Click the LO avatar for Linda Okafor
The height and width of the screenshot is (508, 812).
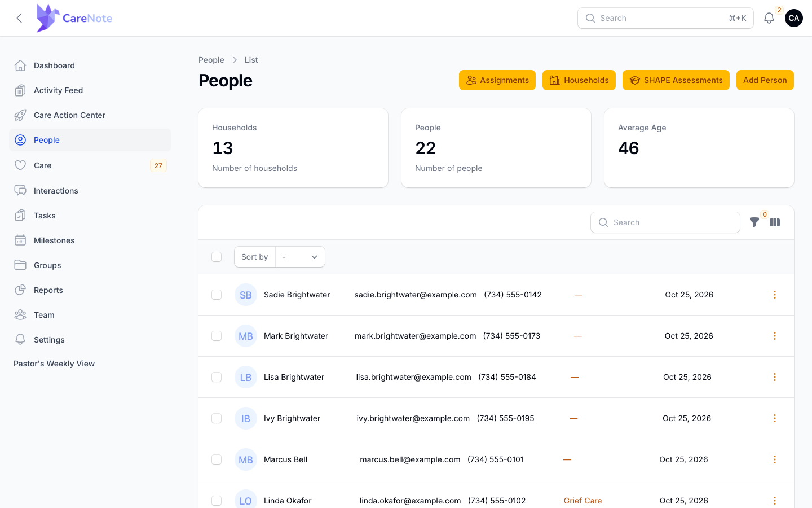point(246,500)
